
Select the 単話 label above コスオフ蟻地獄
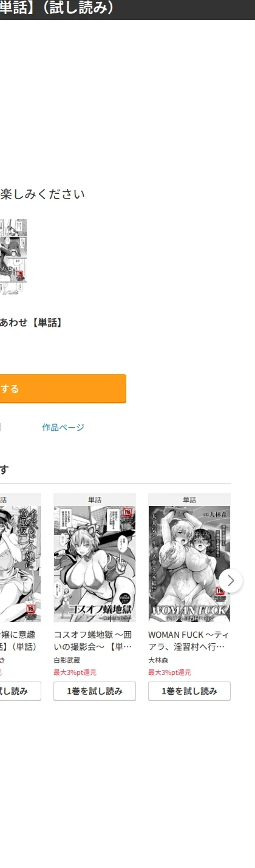tap(95, 500)
